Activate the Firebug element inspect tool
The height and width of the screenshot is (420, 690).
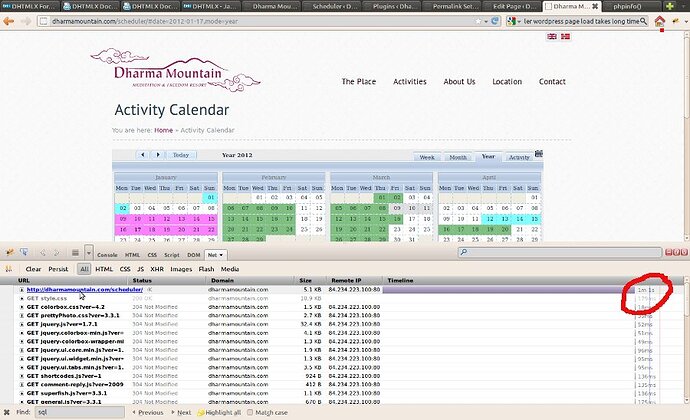point(24,252)
